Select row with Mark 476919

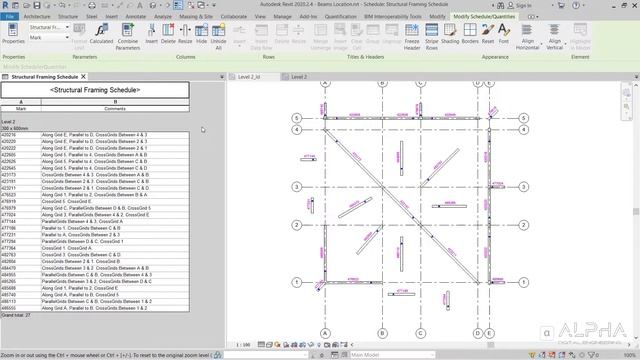click(x=95, y=202)
